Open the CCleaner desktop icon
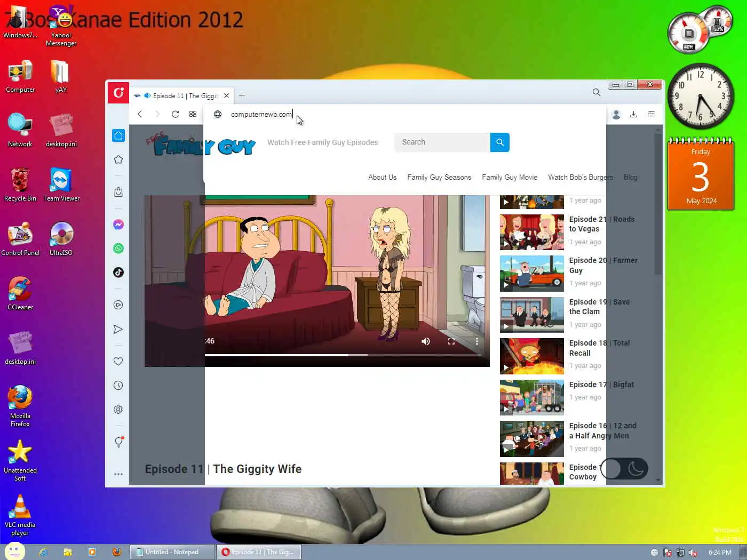 click(20, 293)
